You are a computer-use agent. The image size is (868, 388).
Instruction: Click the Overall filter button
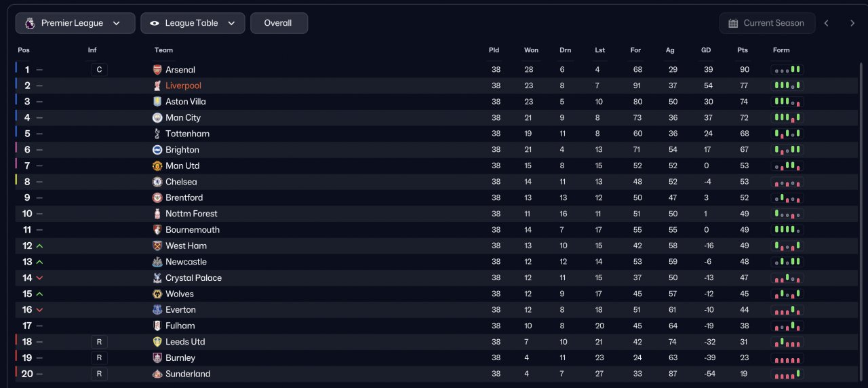(x=279, y=23)
